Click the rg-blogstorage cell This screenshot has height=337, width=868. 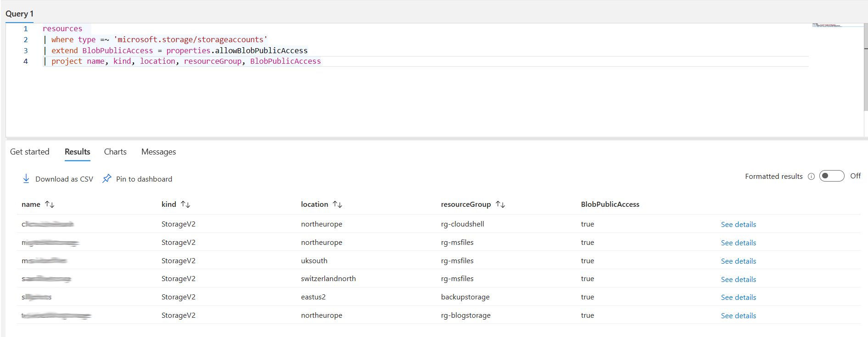466,315
